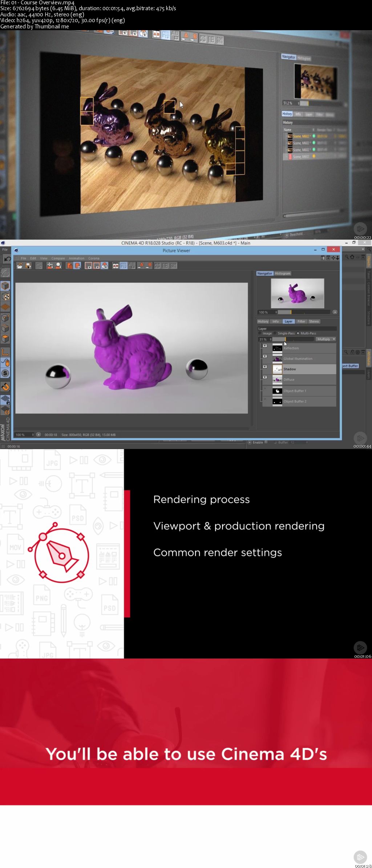Click the Tweak mode mouse icon
Image resolution: width=372 pixels, height=868 pixels.
pos(5,362)
